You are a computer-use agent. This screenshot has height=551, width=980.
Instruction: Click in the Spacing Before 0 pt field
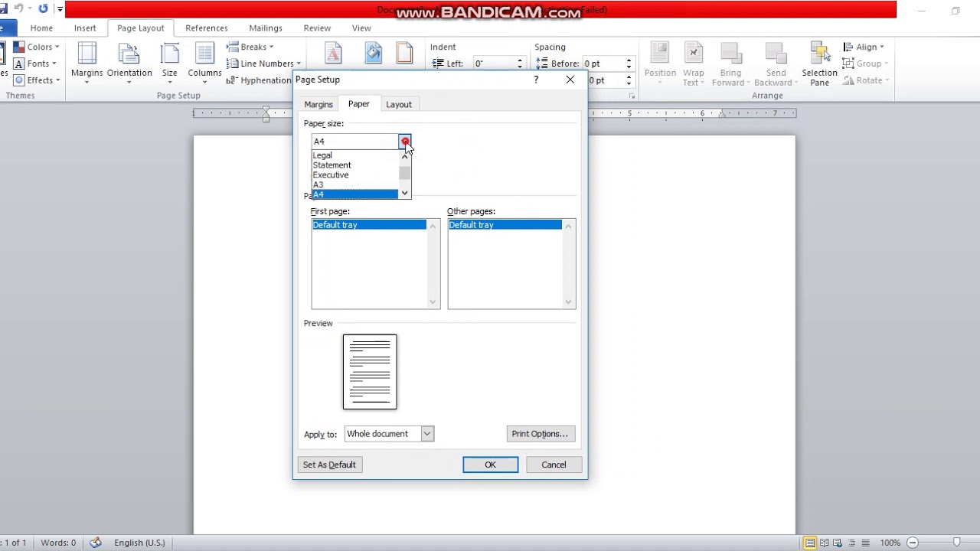pyautogui.click(x=603, y=64)
